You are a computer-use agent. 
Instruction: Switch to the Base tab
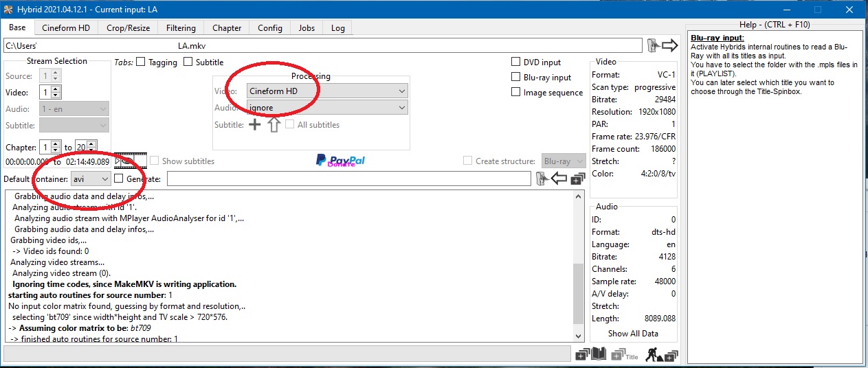pos(18,27)
